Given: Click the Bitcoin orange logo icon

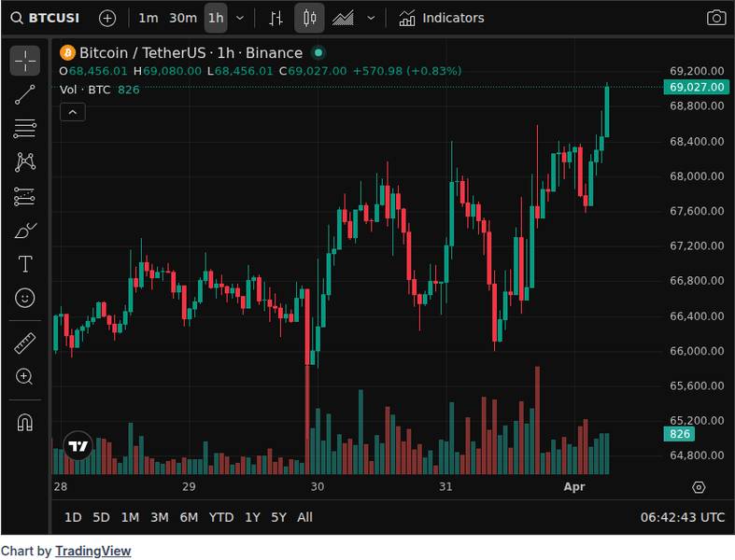Looking at the screenshot, I should [67, 53].
